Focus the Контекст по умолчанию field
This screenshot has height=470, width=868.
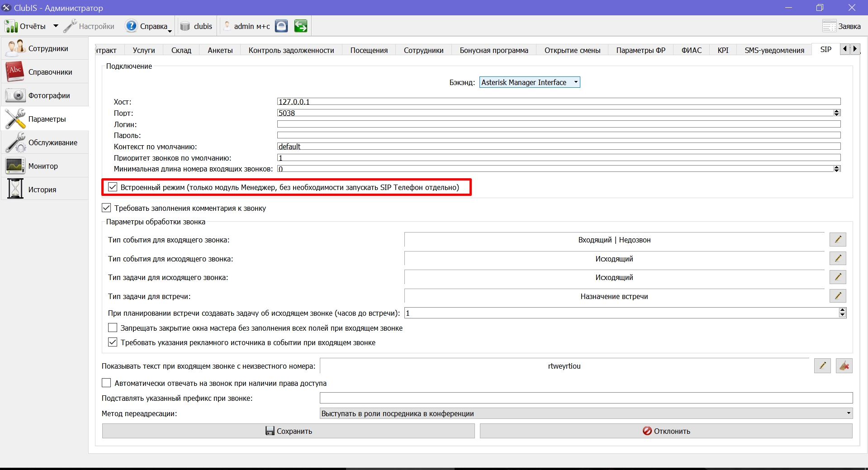point(559,146)
